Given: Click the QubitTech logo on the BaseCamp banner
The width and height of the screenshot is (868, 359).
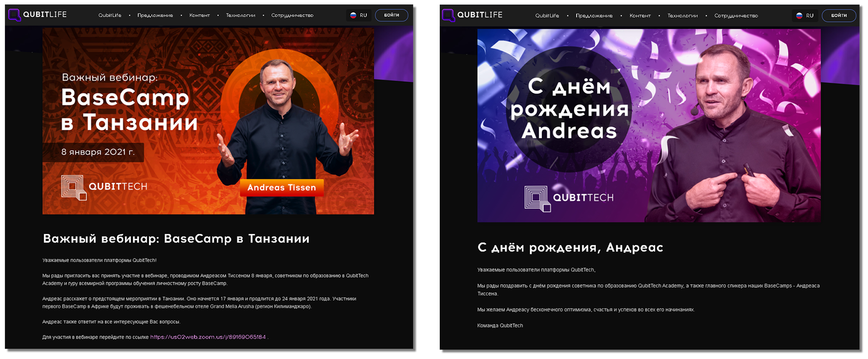Looking at the screenshot, I should (104, 187).
